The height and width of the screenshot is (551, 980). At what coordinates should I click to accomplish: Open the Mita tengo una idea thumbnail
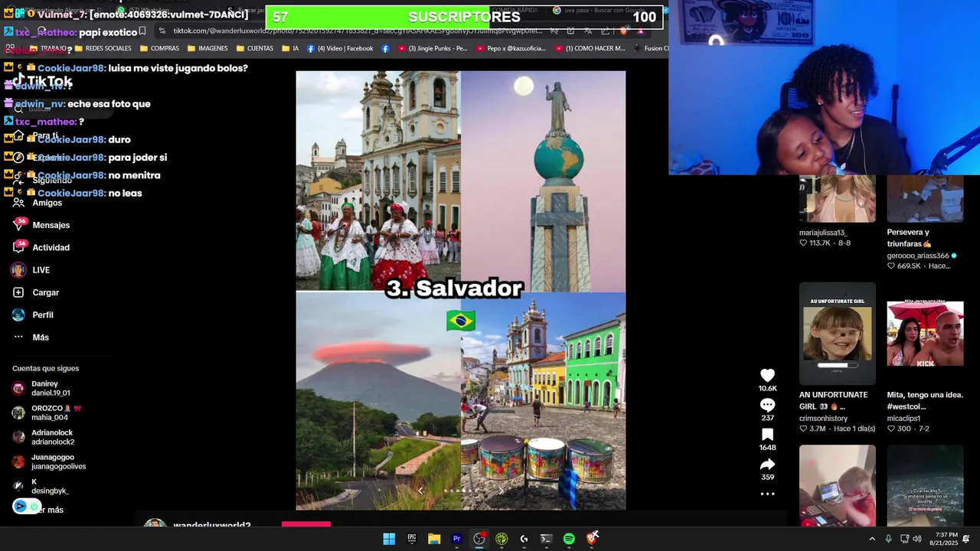(925, 334)
